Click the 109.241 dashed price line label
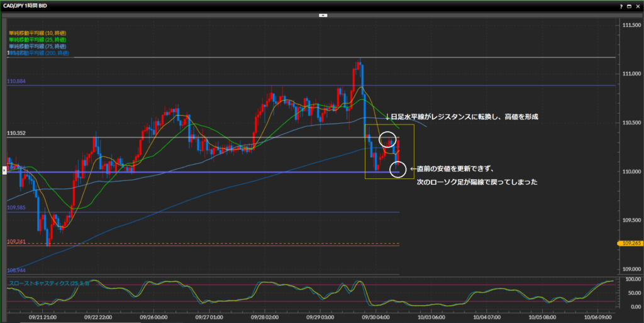644x323 pixels. [x=17, y=241]
